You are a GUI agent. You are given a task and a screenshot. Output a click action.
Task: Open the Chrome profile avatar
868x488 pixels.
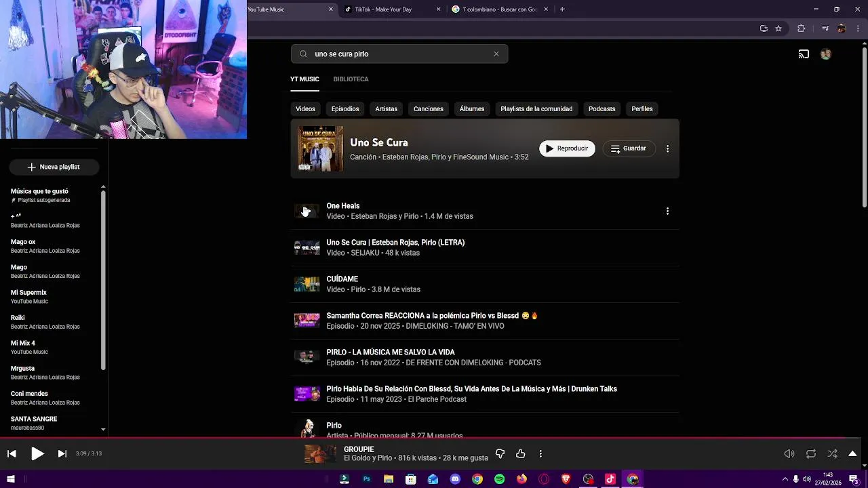point(842,28)
